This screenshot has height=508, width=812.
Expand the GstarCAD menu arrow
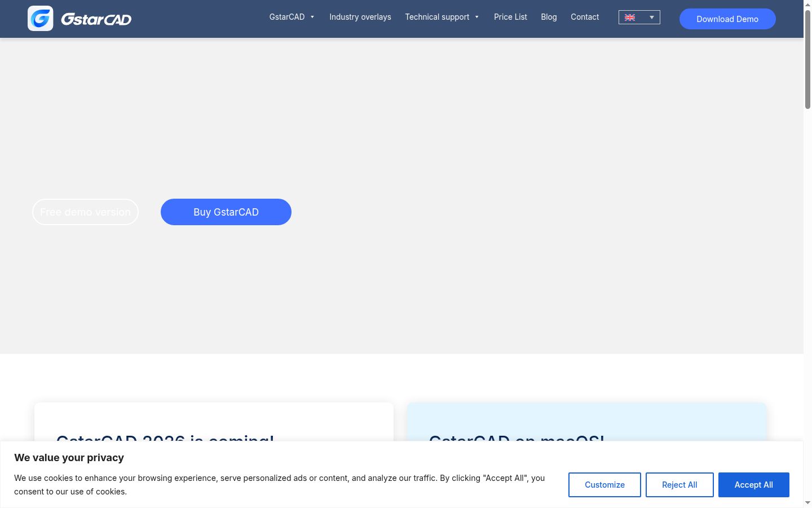pos(312,17)
